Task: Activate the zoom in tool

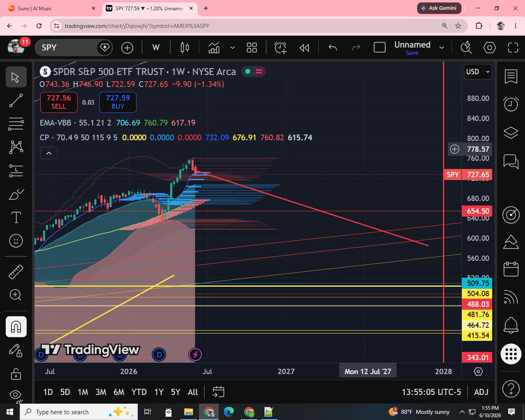Action: 16,295
